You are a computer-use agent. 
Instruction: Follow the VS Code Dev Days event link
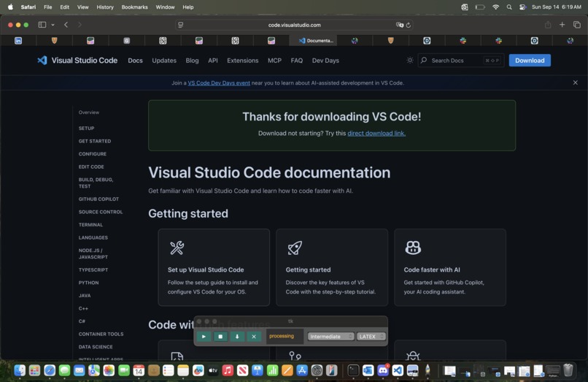click(219, 83)
